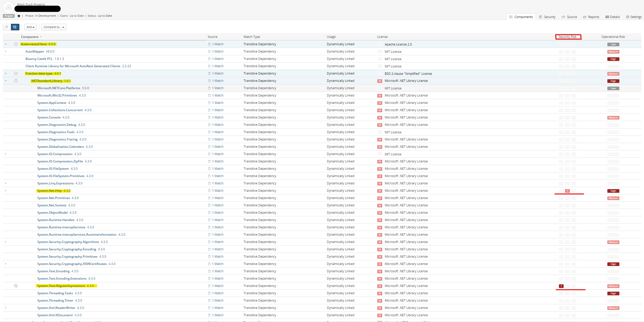The width and height of the screenshot is (644, 322).
Task: Expand the System.IO.Compression node
Action: point(6,154)
